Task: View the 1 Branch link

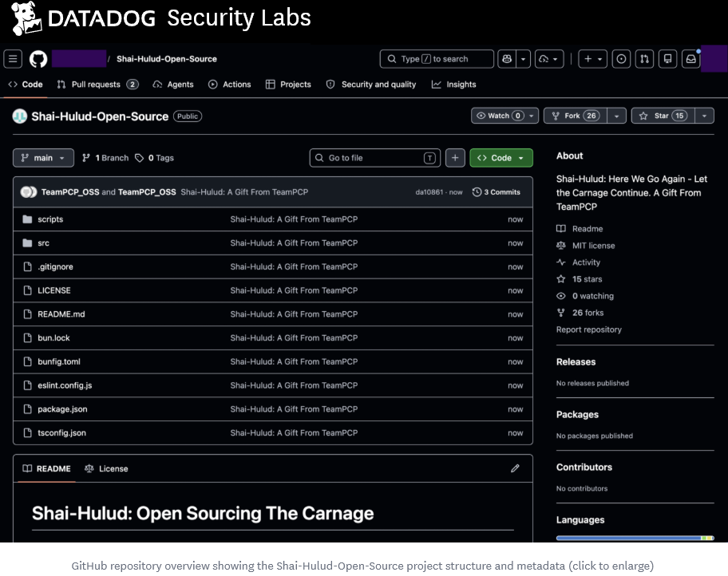Action: (105, 158)
